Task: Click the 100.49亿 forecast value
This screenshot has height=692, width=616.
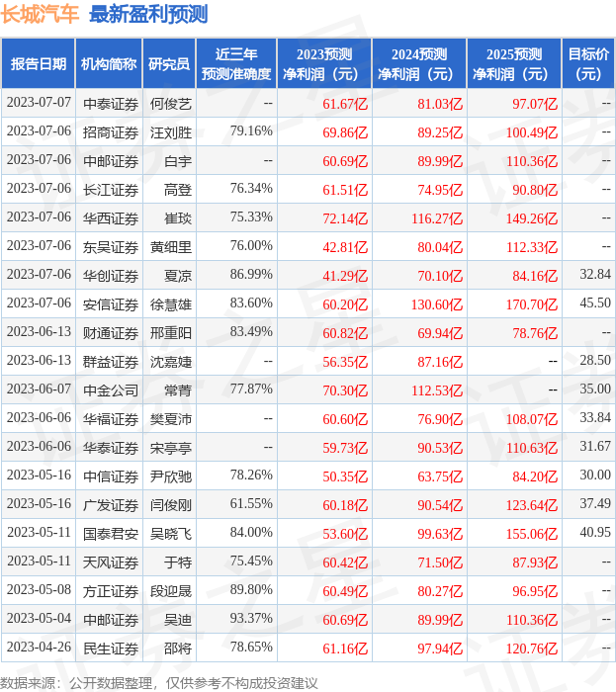Action: pyautogui.click(x=532, y=132)
